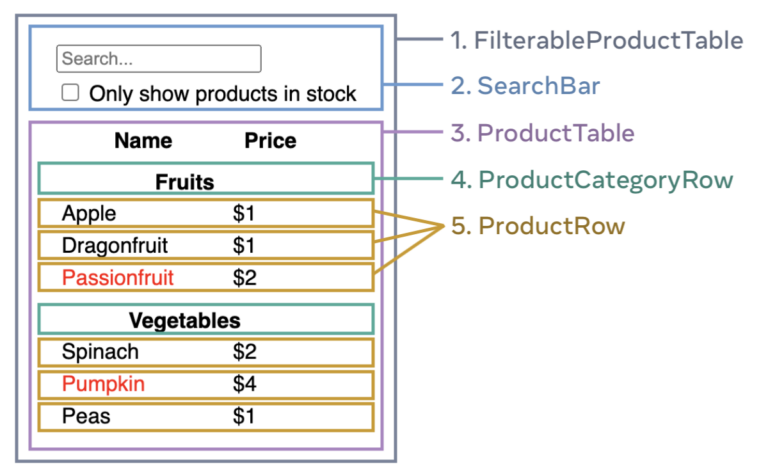Click the ProductCategoryRow label
This screenshot has width=768, height=476.
click(592, 180)
